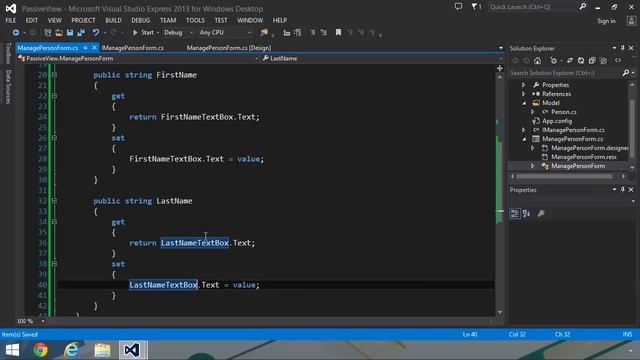Click the Solution Explorer Sync icon
640x360 pixels.
[570, 61]
